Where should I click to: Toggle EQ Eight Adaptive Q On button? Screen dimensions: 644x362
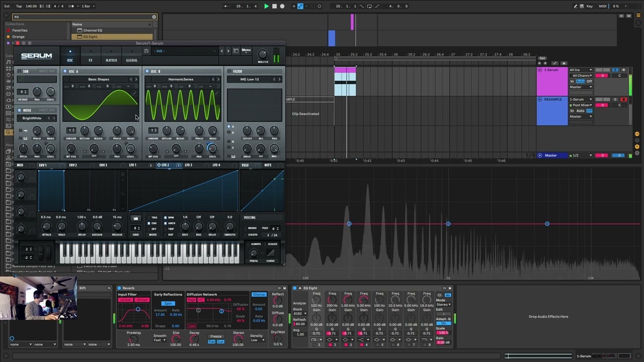(x=443, y=323)
